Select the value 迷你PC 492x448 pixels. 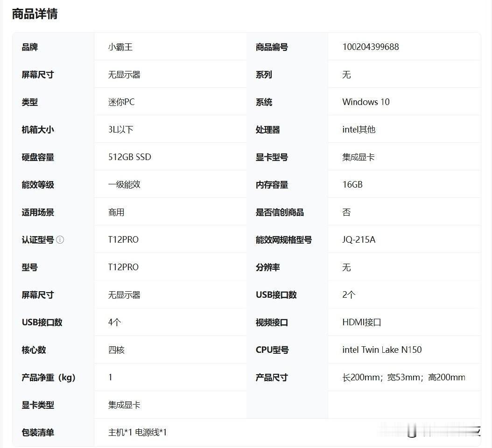(x=121, y=102)
